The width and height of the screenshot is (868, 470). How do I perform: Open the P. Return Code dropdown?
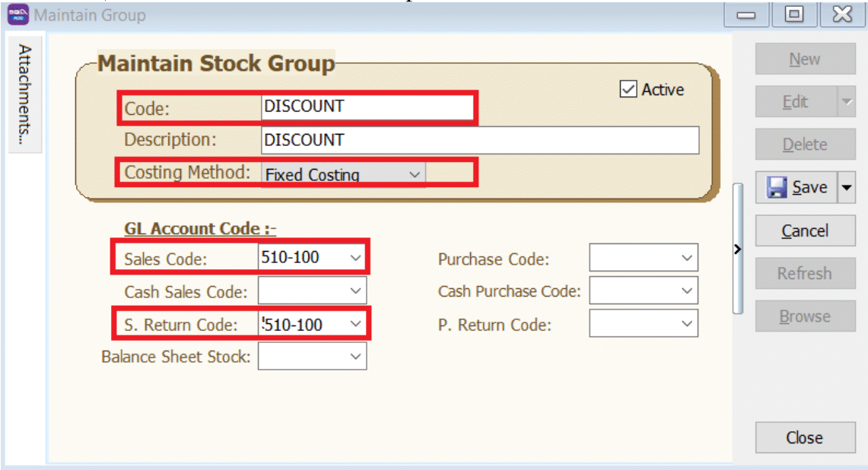click(686, 324)
